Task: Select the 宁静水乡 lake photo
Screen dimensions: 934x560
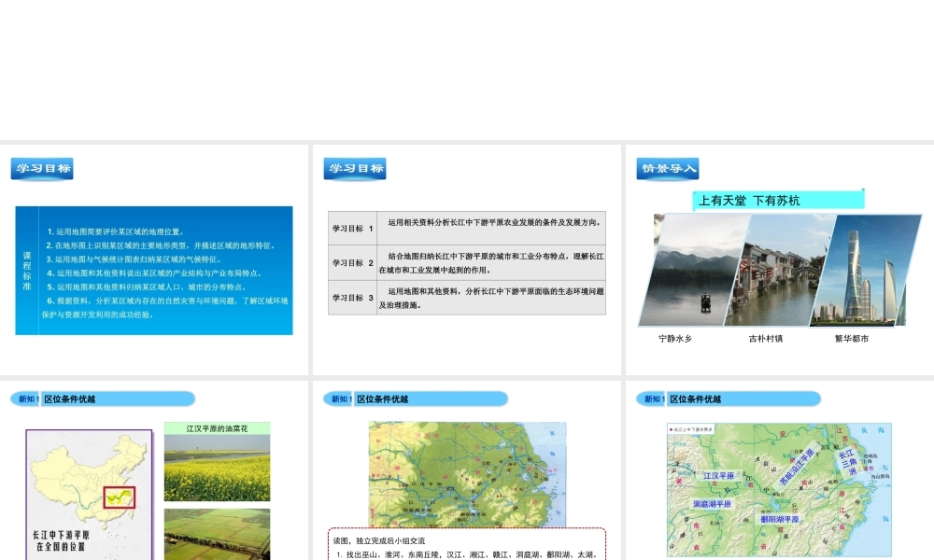Action: click(x=692, y=270)
